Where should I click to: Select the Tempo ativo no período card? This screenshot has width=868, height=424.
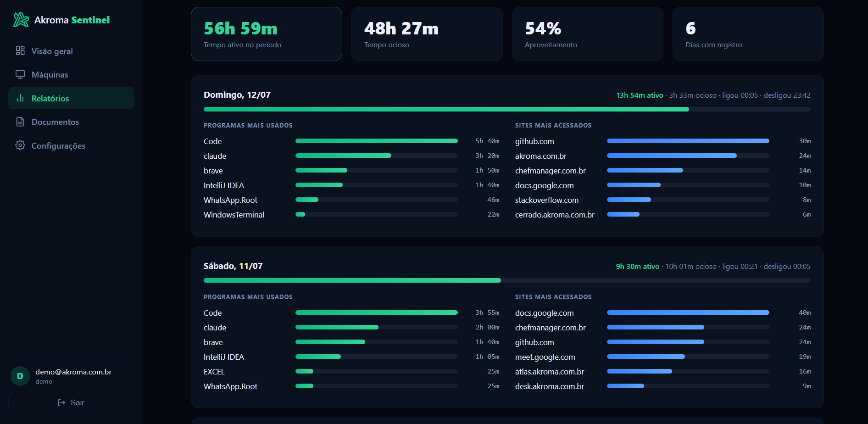point(267,34)
